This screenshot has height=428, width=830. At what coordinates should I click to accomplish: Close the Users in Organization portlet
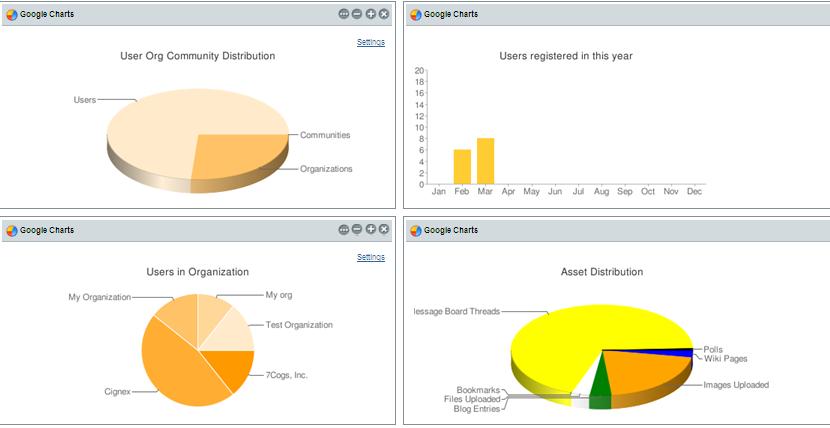tap(384, 229)
